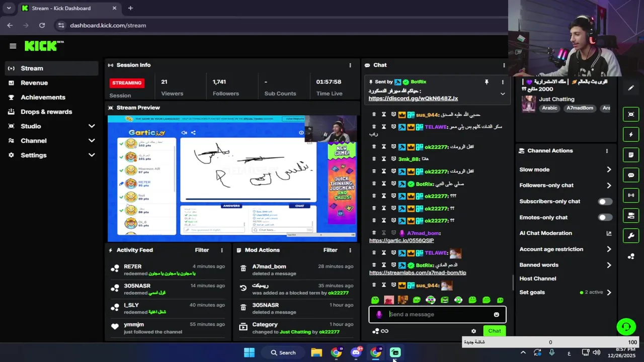Enable Emotes-only chat toggle
This screenshot has height=362, width=644.
coord(605,218)
